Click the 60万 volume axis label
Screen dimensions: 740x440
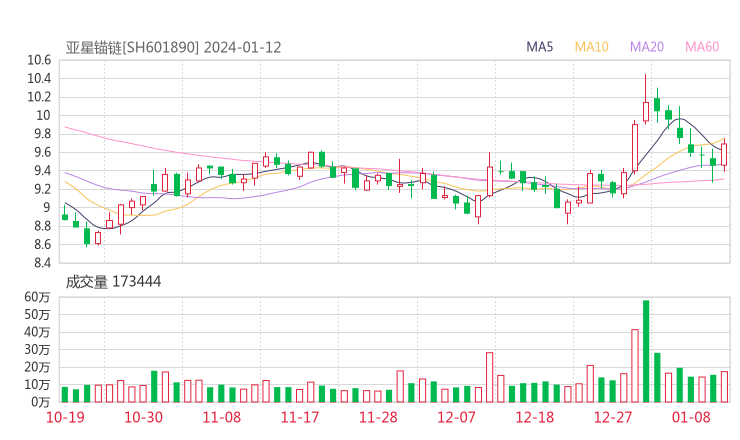pos(37,298)
